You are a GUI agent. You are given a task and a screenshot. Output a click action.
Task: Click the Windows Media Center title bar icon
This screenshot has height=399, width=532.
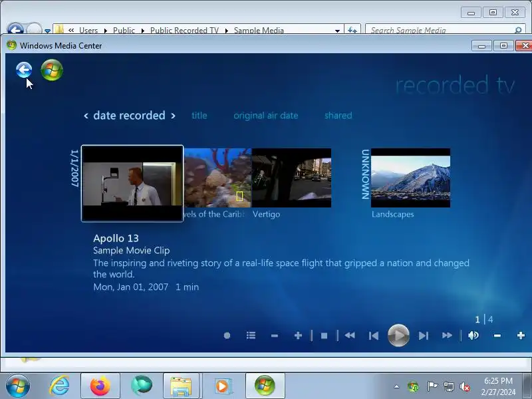click(x=11, y=45)
